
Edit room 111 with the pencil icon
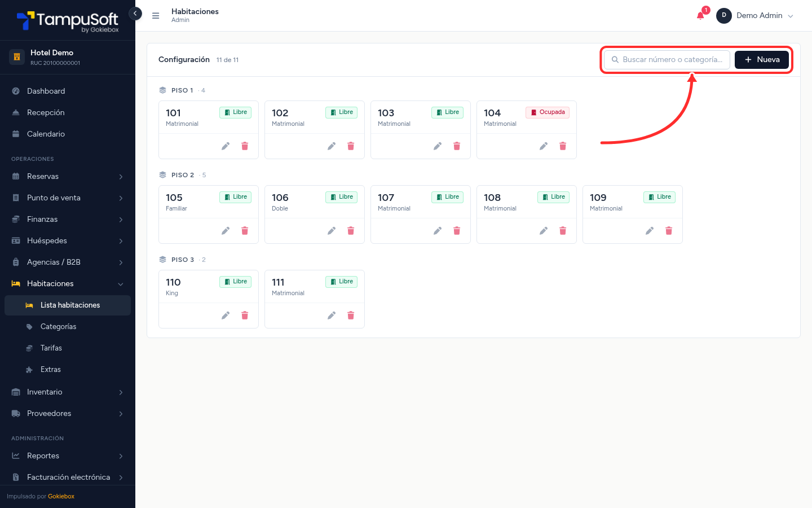[x=332, y=316]
